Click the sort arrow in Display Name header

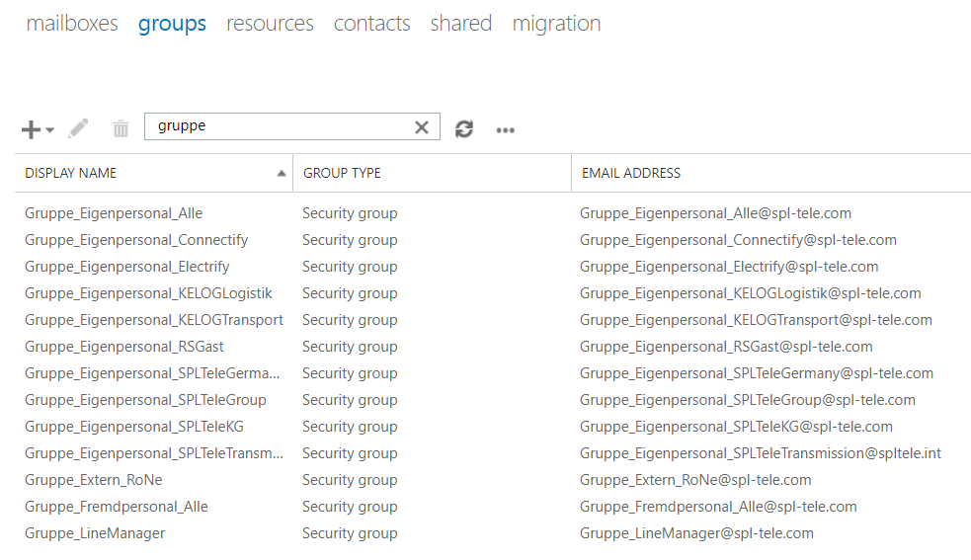click(282, 174)
